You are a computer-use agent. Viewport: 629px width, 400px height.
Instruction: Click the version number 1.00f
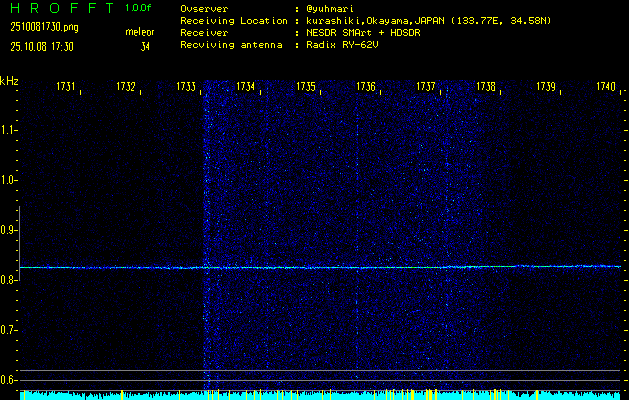138,8
